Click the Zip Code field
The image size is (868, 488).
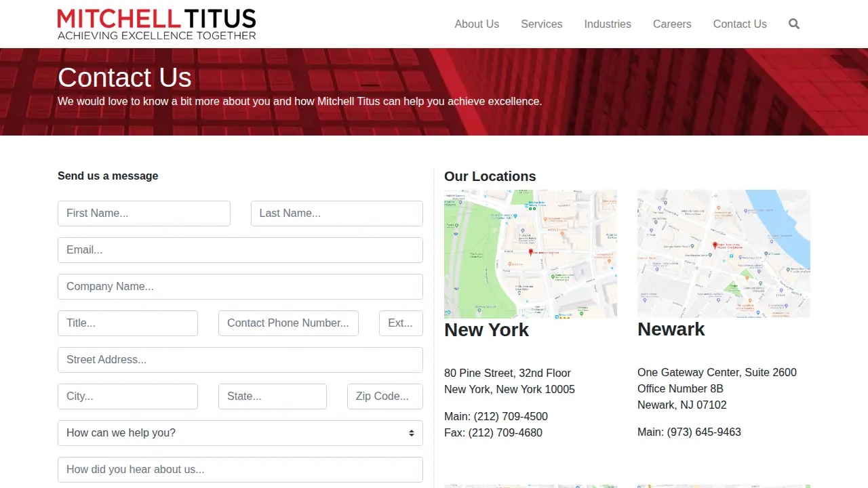[x=385, y=396]
